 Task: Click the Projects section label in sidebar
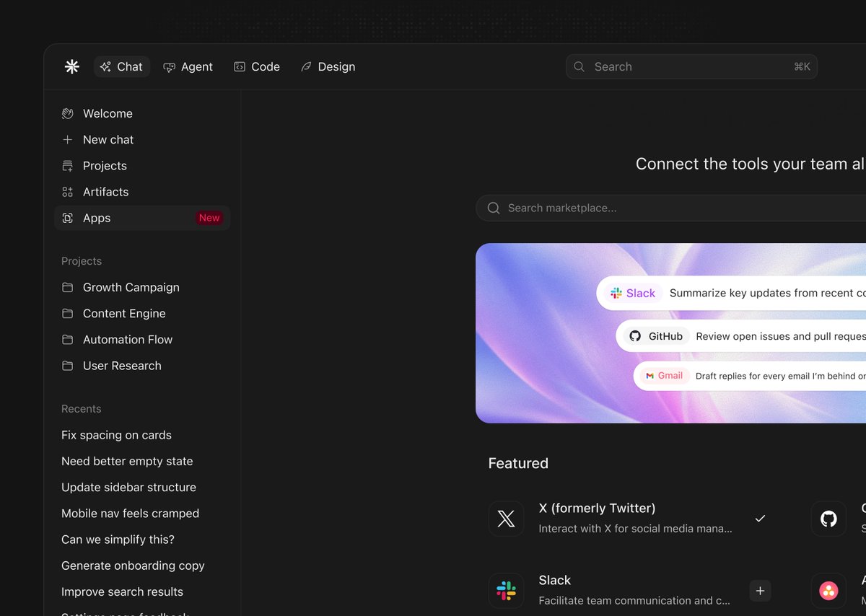click(x=82, y=261)
